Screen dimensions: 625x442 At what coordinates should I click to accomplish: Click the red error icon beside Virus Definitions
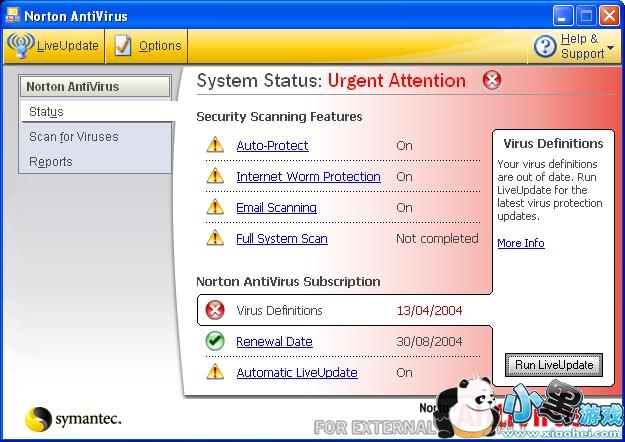point(215,310)
